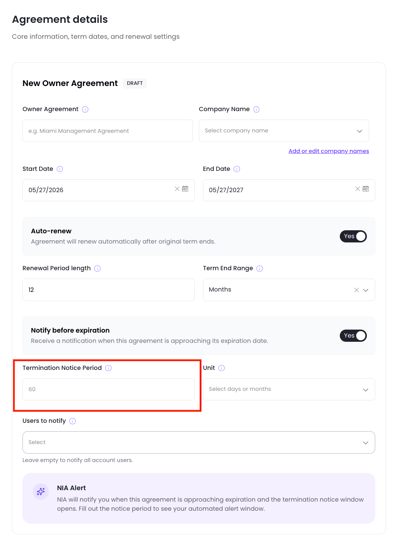Click the info icon beside Termination Notice Period
Image resolution: width=400 pixels, height=545 pixels.
(109, 368)
